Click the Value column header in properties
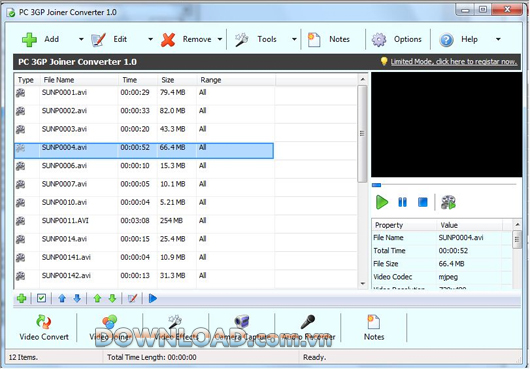Image resolution: width=530 pixels, height=369 pixels. click(x=470, y=225)
